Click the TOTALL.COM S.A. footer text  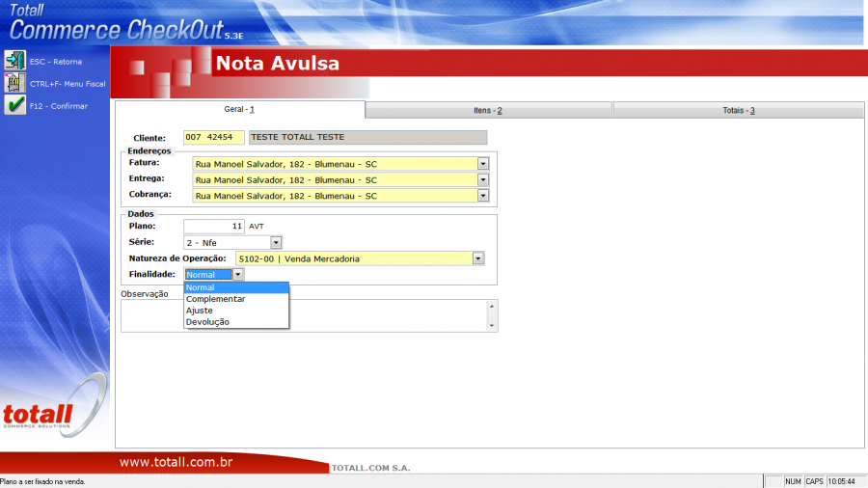(370, 468)
